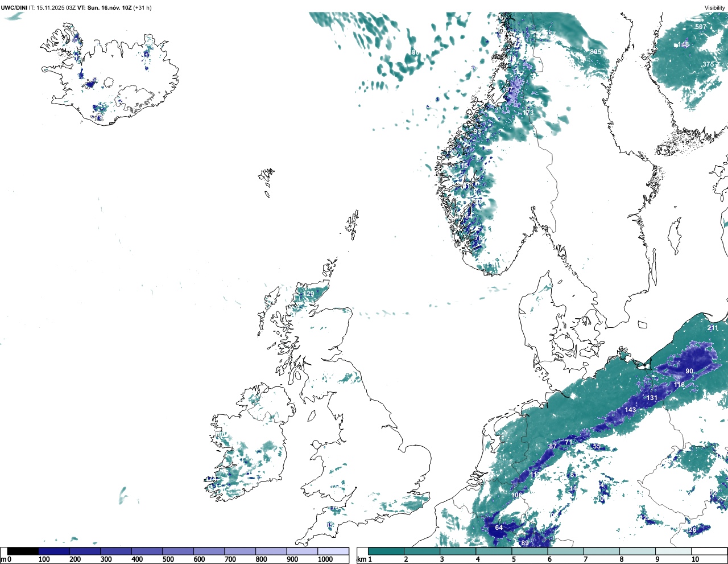Click the 'VT: Sun. 16.nóv. 10Z' valid time
This screenshot has height=564, width=728.
[104, 8]
